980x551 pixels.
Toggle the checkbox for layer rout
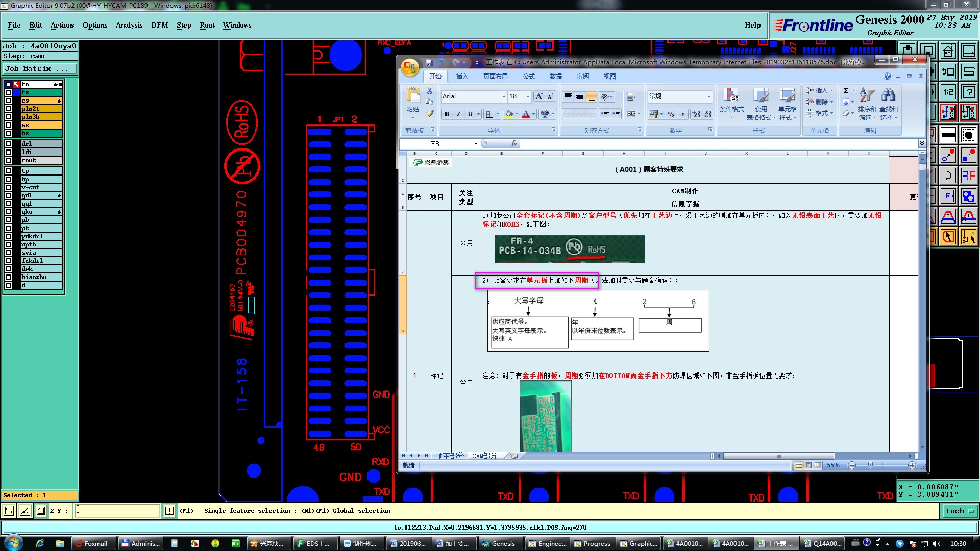(x=8, y=160)
